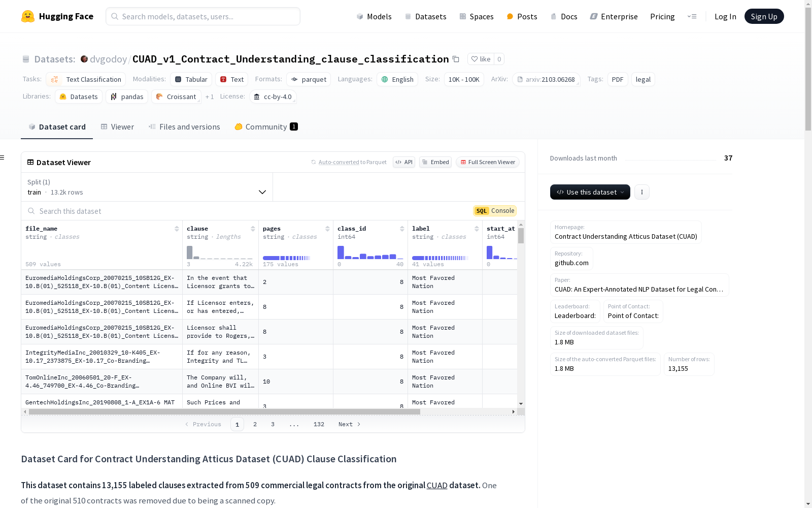Click the Embed viewer button
The image size is (812, 508).
pos(435,162)
